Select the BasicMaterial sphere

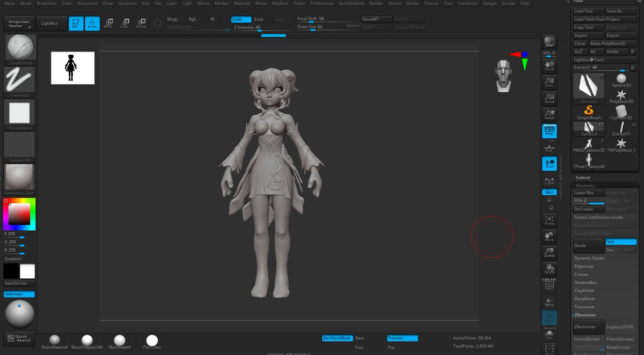55,342
